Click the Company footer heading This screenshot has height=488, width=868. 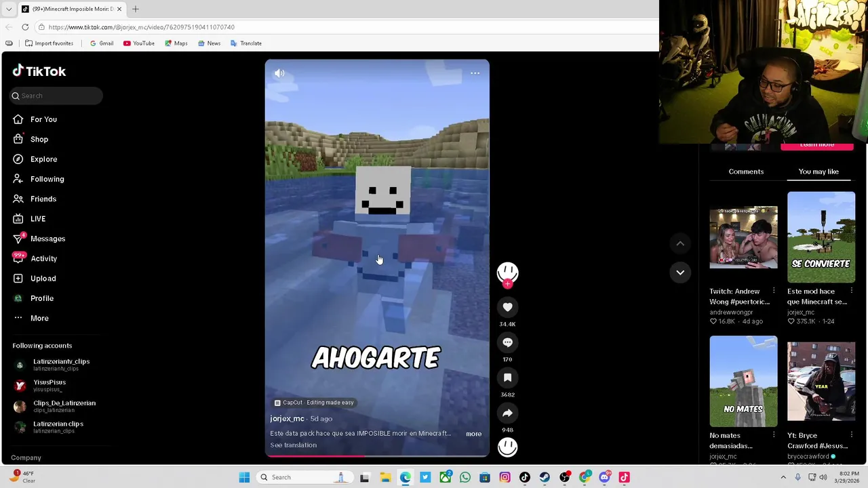click(26, 457)
